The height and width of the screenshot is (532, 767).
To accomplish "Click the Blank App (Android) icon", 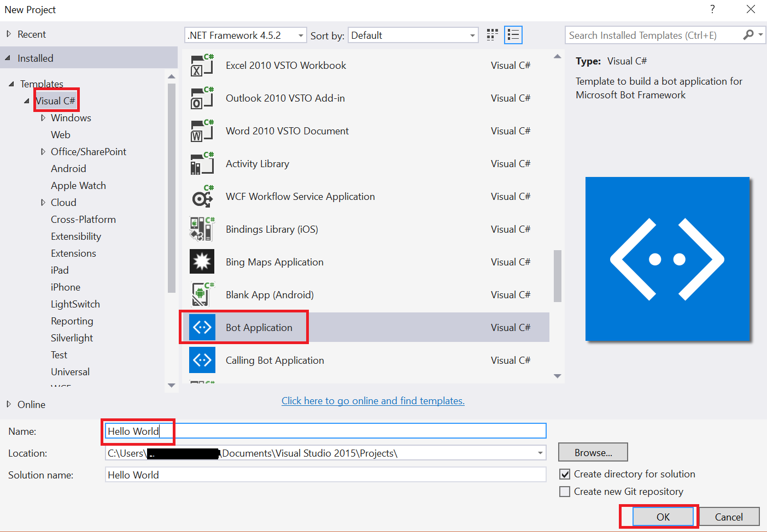I will tap(202, 294).
